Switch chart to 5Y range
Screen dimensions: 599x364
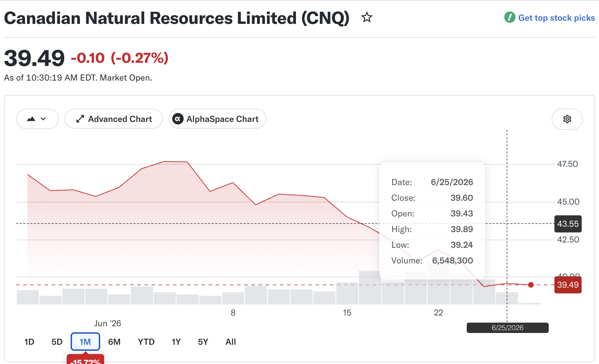[203, 342]
